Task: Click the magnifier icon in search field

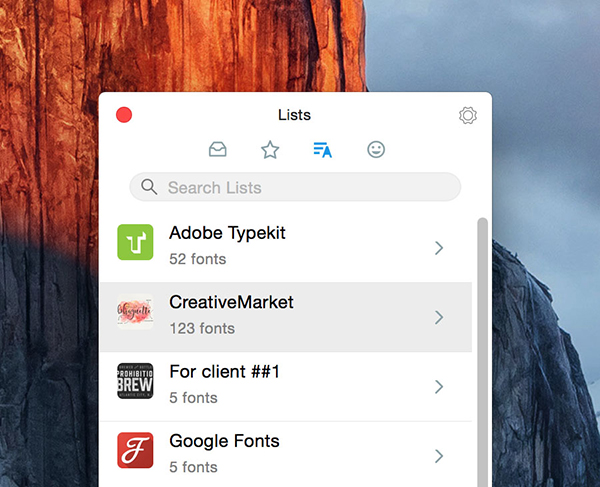Action: point(149,187)
